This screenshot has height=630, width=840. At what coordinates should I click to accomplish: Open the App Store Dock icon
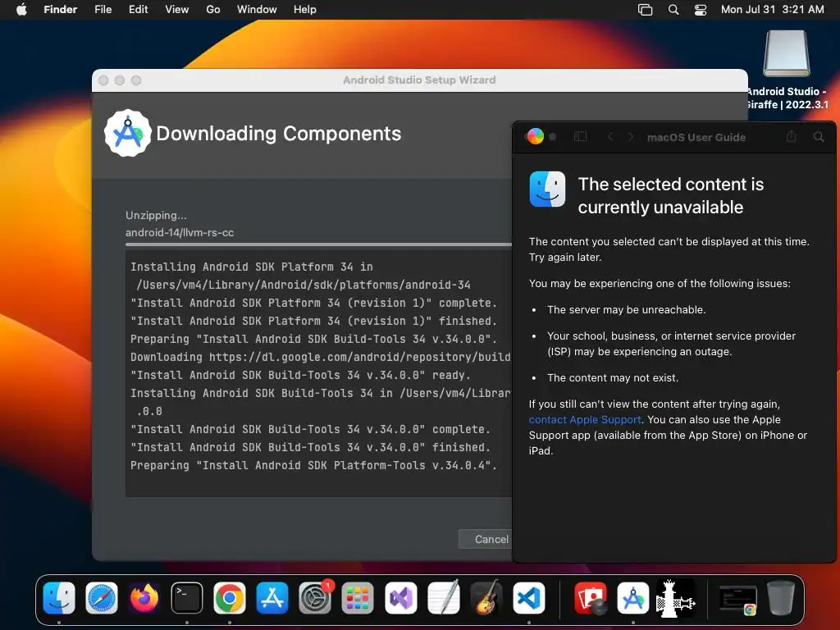tap(272, 598)
